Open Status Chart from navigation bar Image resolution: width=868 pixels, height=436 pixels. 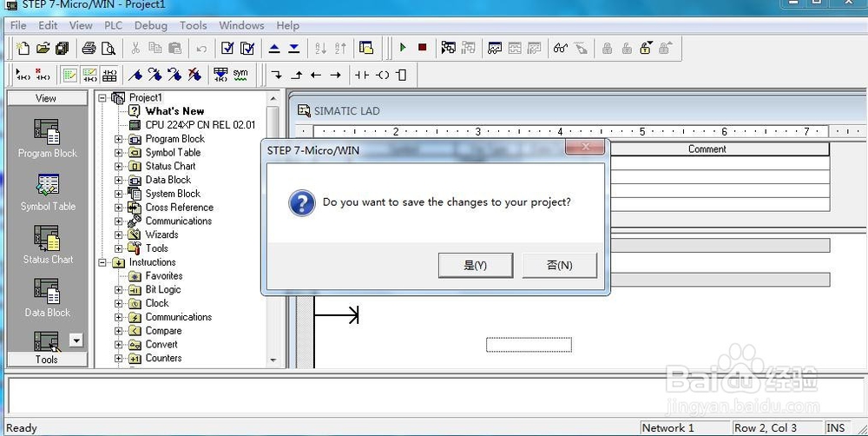[48, 245]
